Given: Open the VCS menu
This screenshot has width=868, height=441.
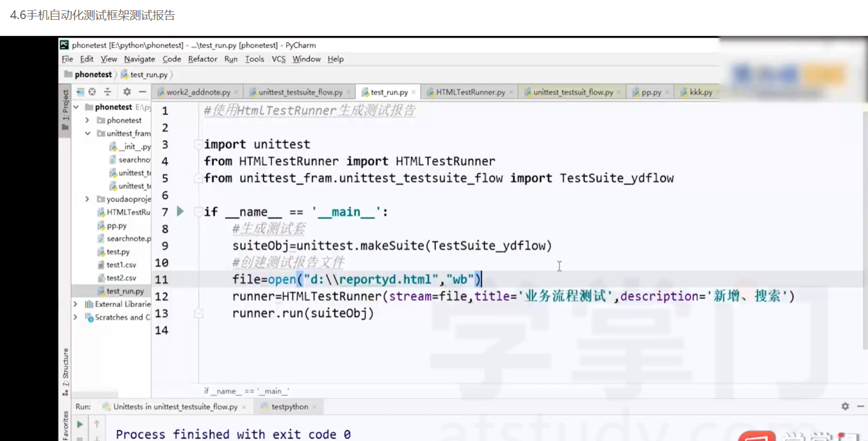Looking at the screenshot, I should pos(278,59).
